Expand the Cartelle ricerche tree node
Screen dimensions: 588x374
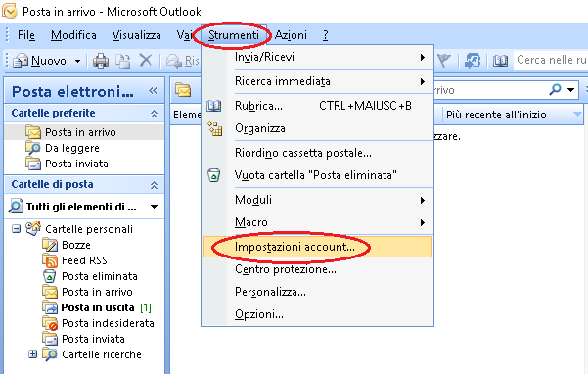click(32, 353)
